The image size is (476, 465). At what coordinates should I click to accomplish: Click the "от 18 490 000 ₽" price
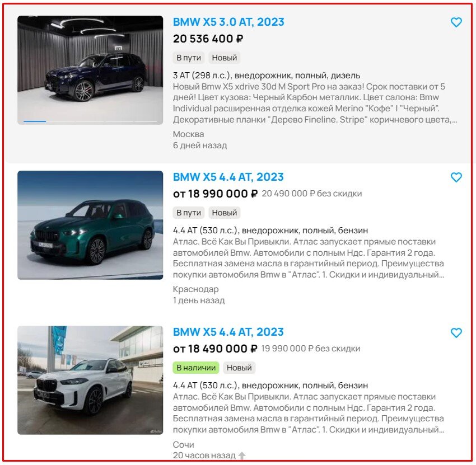coord(215,349)
